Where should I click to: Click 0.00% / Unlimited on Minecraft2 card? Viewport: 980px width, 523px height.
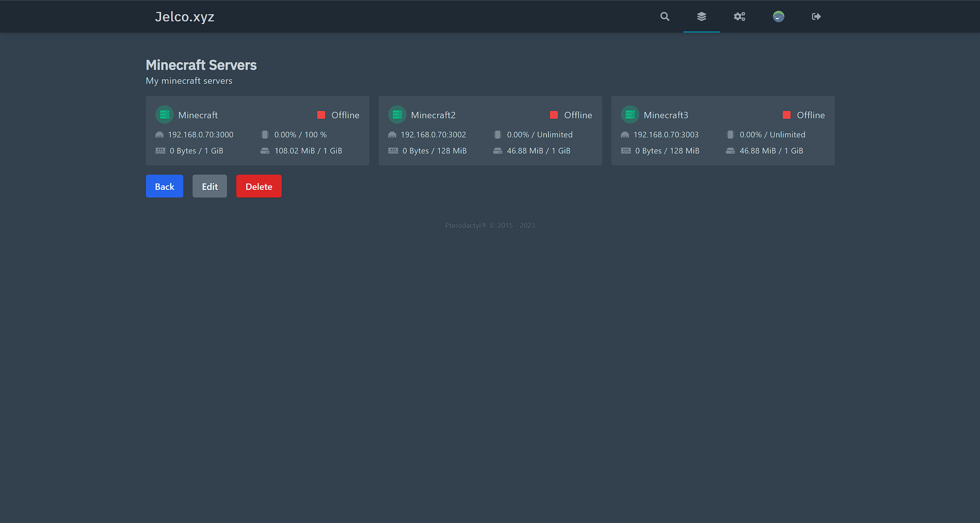click(540, 135)
